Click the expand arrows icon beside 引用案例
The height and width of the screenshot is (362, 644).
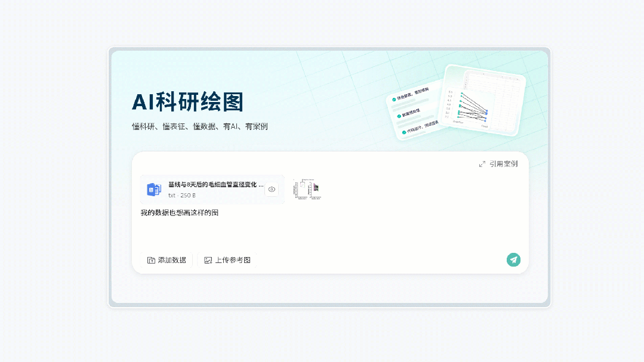click(x=482, y=164)
